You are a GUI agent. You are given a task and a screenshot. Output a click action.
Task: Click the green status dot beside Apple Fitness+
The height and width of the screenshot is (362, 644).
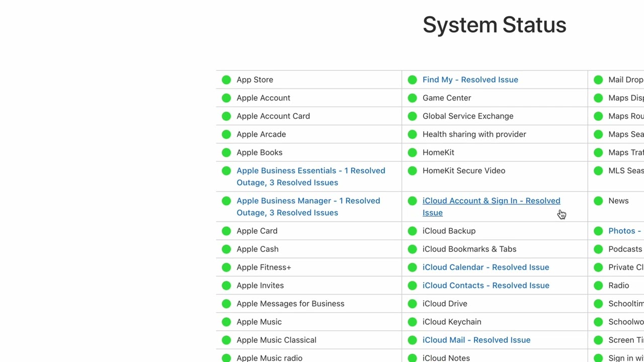pyautogui.click(x=226, y=267)
